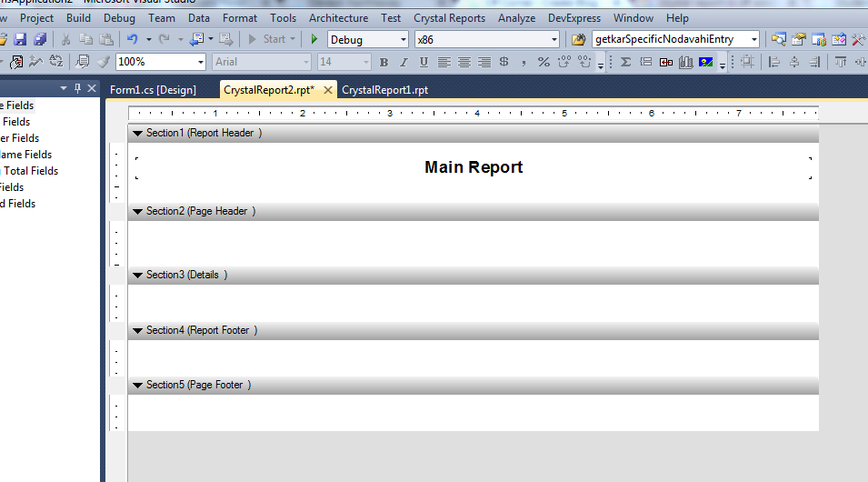Toggle Align Center

(464, 62)
